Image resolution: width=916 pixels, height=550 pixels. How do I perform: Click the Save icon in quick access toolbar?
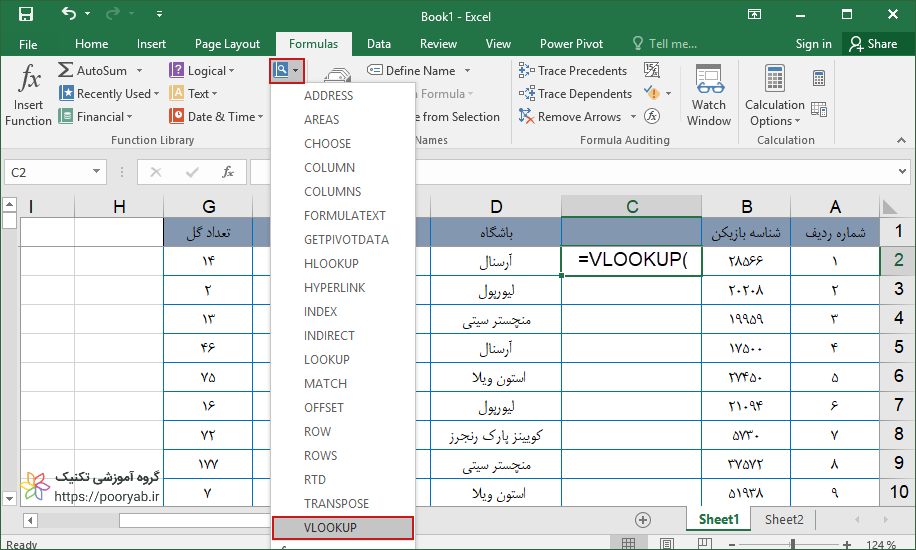pyautogui.click(x=26, y=14)
